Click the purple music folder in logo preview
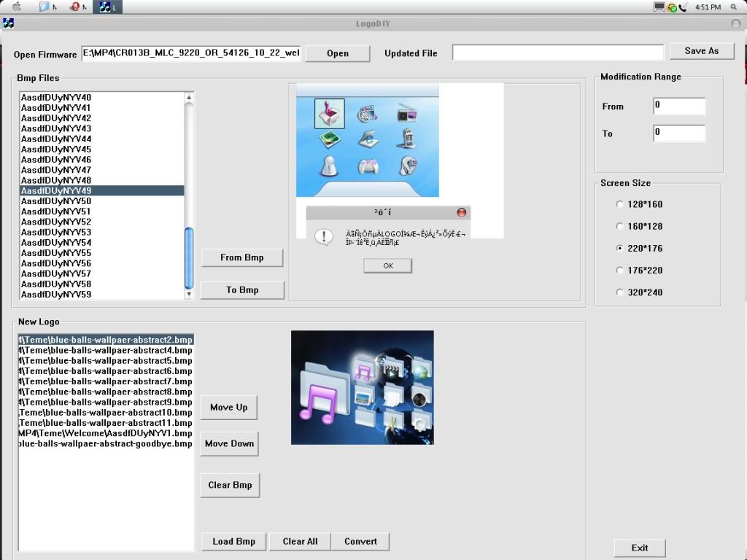This screenshot has height=560, width=747. pos(320,405)
